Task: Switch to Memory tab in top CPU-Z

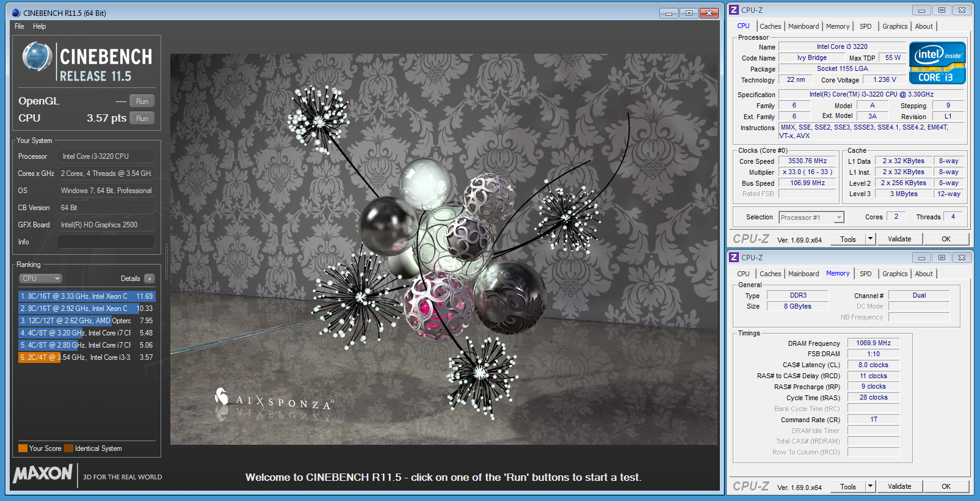Action: point(838,26)
